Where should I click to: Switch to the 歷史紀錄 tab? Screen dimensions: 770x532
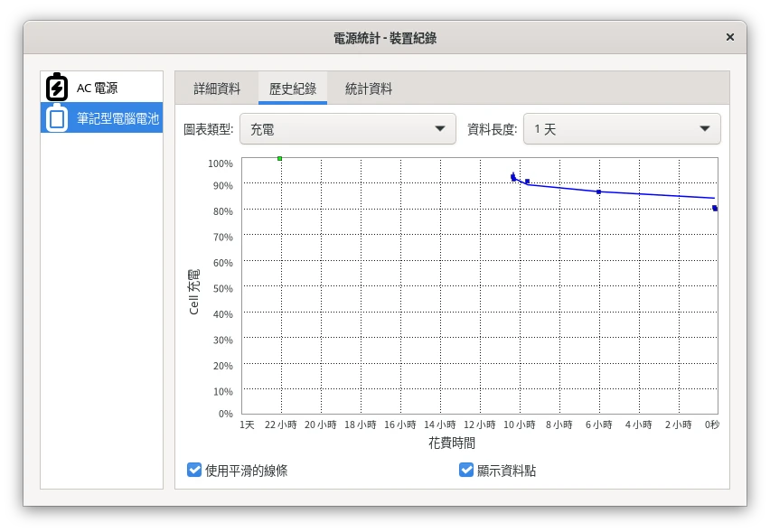coord(293,89)
